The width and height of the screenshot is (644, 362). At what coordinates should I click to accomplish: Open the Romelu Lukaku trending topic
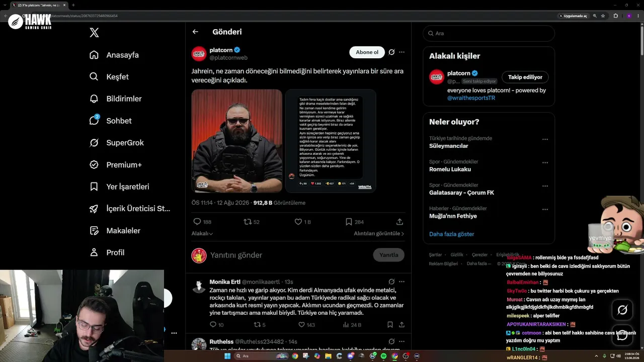pyautogui.click(x=450, y=169)
